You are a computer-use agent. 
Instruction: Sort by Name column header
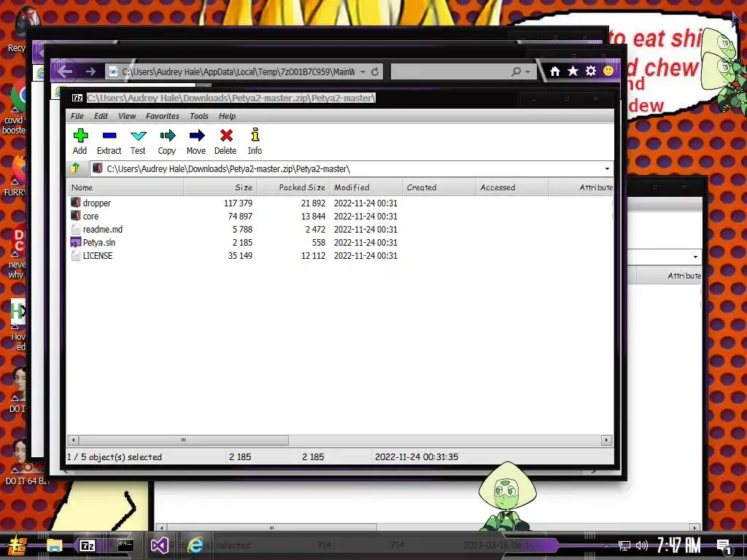[x=125, y=187]
